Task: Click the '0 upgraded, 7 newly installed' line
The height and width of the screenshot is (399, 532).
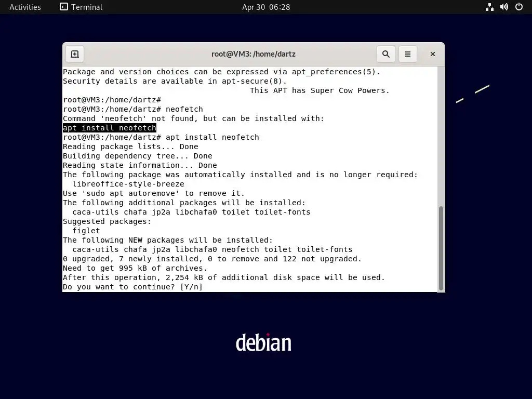Action: [212, 259]
